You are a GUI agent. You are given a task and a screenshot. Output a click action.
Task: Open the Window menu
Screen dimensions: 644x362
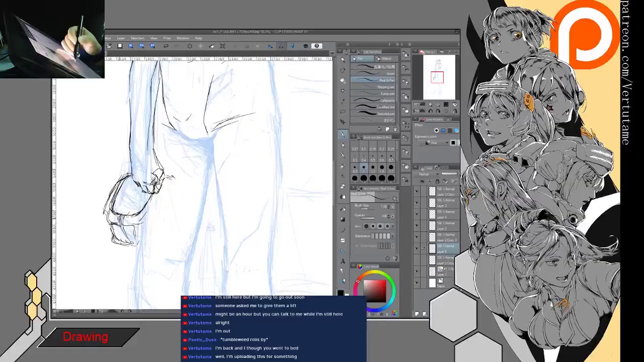tap(183, 38)
